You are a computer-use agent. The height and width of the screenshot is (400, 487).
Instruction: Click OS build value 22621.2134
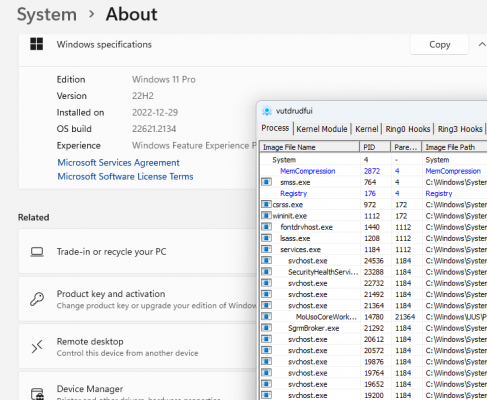[x=154, y=129]
